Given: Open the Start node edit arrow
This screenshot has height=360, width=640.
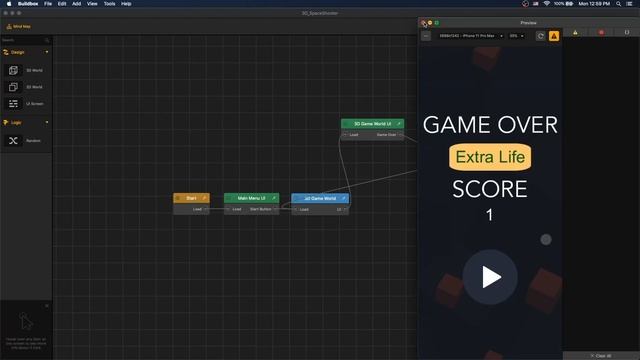Looking at the screenshot, I should (x=204, y=198).
